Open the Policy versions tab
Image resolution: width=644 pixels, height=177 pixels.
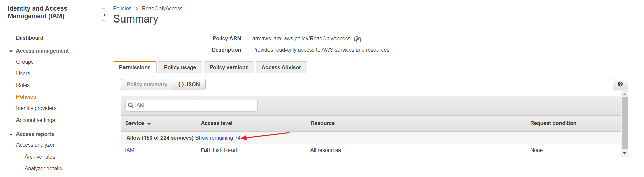coord(228,67)
